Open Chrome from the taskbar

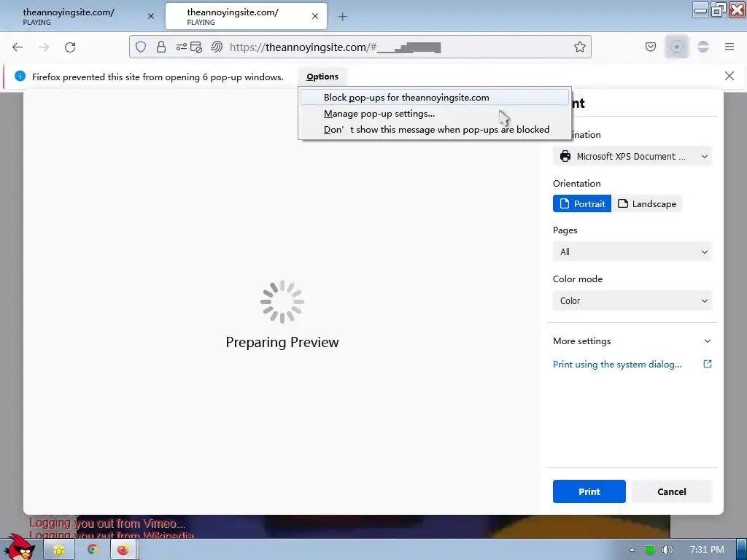click(92, 550)
